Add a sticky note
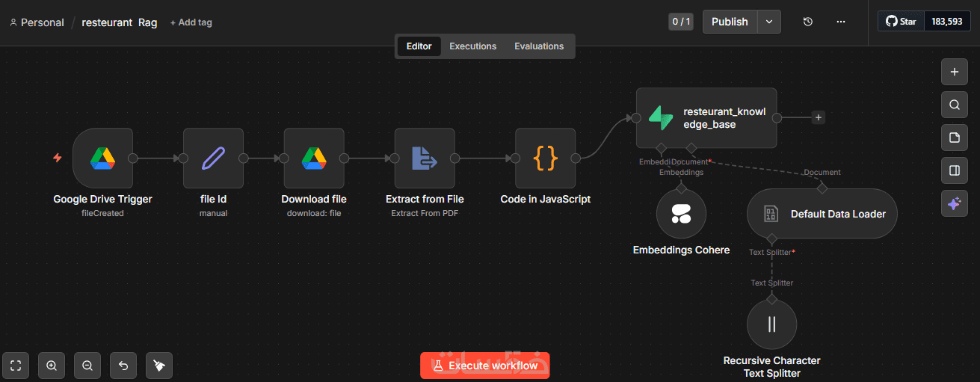Viewport: 980px width, 382px height. tap(954, 138)
